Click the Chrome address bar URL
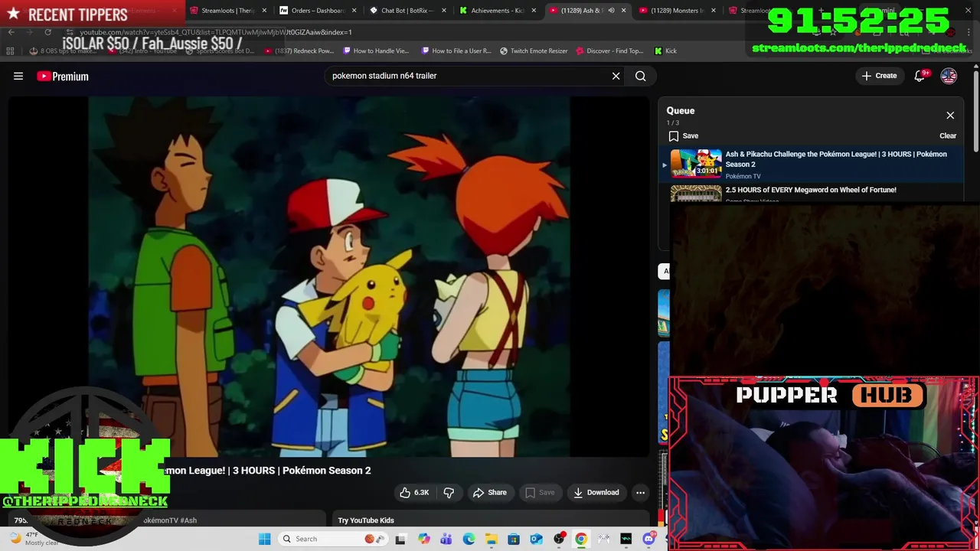The height and width of the screenshot is (551, 980). (x=216, y=32)
